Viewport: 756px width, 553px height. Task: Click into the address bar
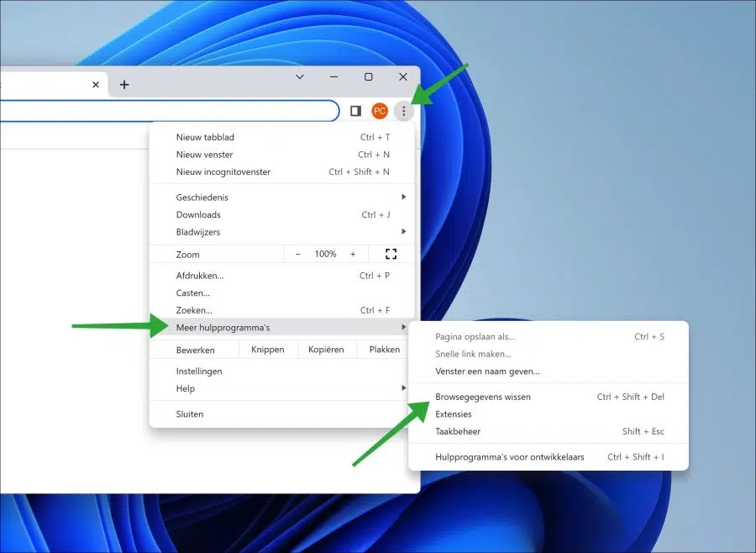pos(169,111)
